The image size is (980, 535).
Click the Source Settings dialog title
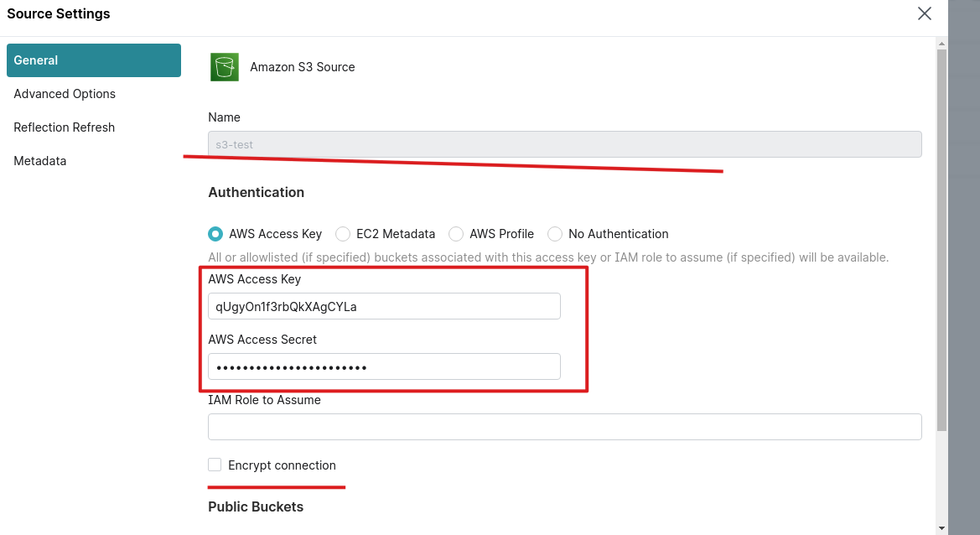(58, 13)
